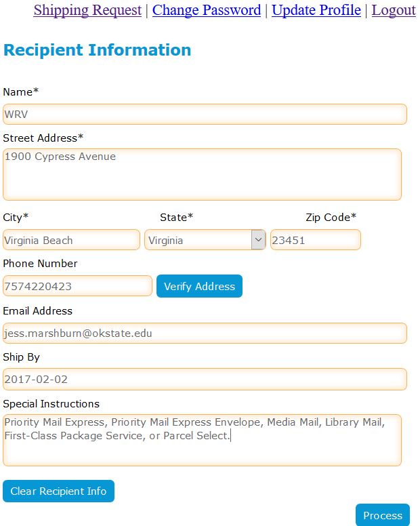Screen dimensions: 420x526
Task: Click the Email Address field
Action: [x=205, y=333]
